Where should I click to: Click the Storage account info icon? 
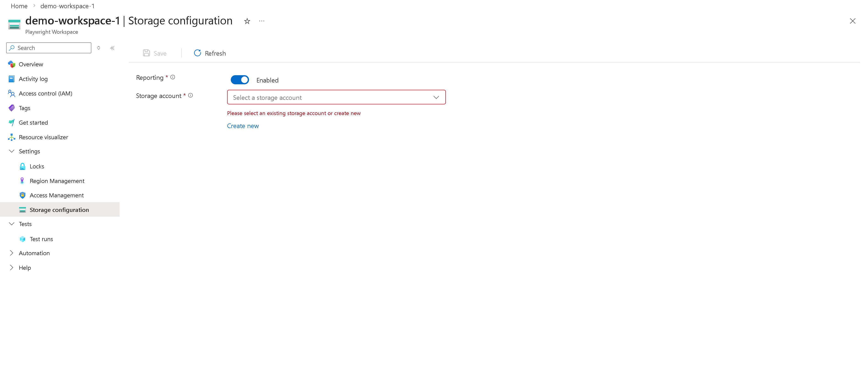(190, 95)
